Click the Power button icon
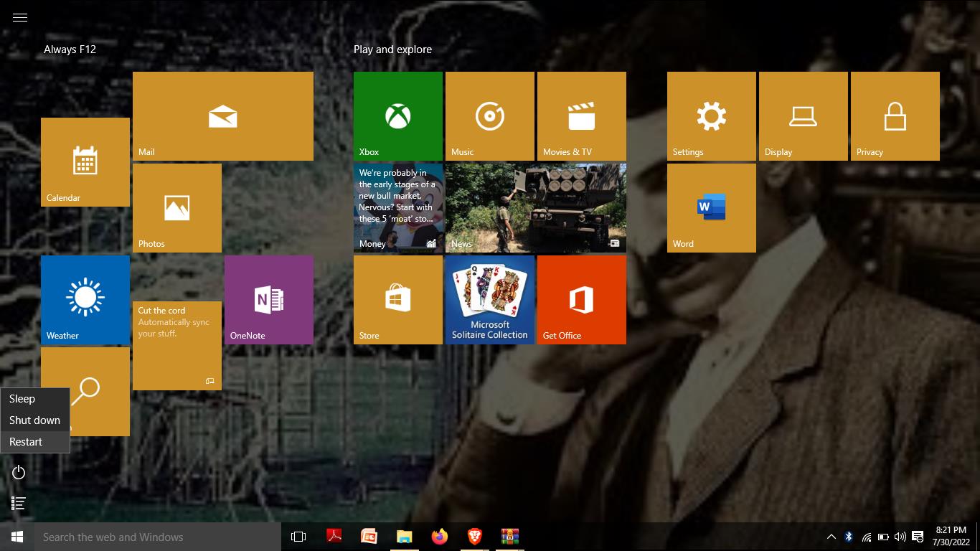Image resolution: width=980 pixels, height=551 pixels. [19, 472]
